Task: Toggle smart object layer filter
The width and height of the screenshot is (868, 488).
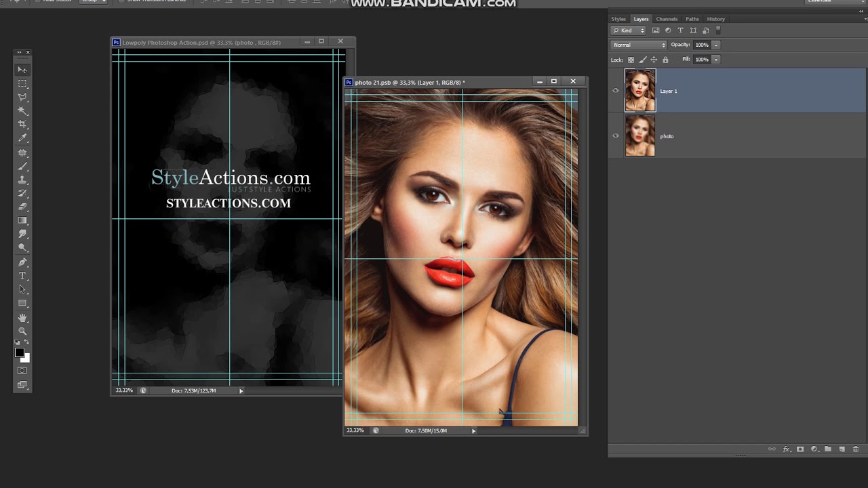Action: point(706,30)
